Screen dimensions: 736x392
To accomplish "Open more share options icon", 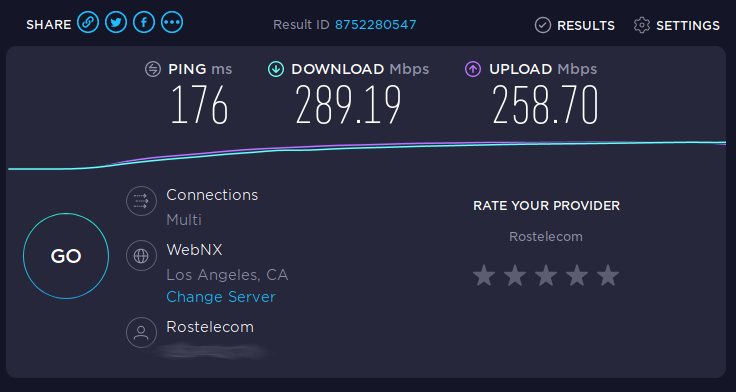I will coord(172,22).
